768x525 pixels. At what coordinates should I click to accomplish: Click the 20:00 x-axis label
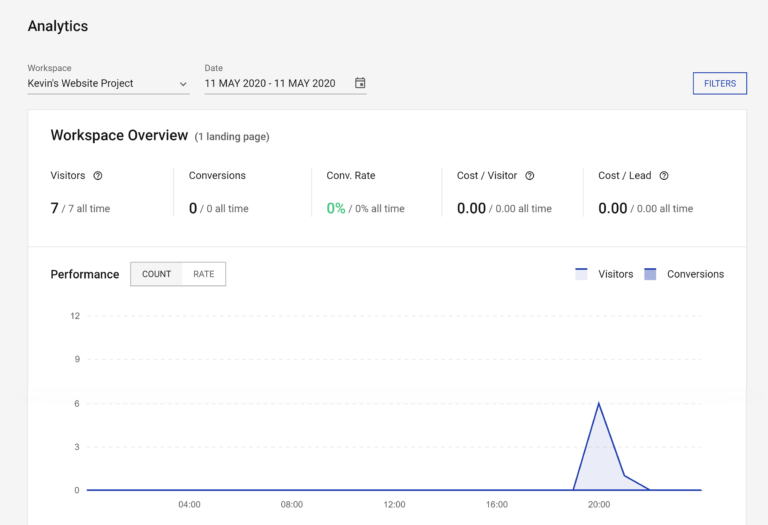point(599,504)
